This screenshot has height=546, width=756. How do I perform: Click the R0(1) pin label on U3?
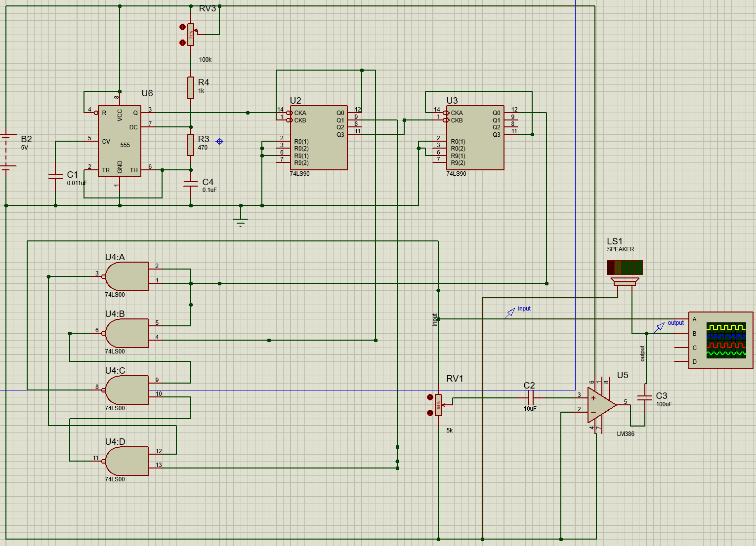[x=458, y=142]
